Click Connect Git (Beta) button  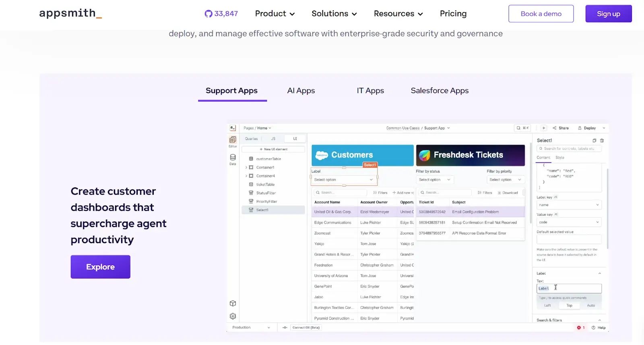(x=306, y=328)
